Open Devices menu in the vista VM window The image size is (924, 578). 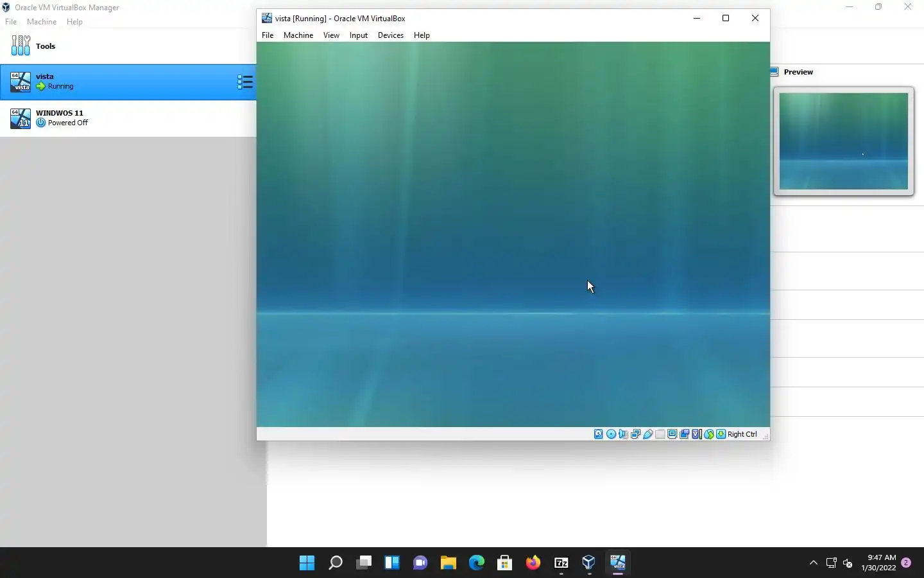(x=391, y=35)
